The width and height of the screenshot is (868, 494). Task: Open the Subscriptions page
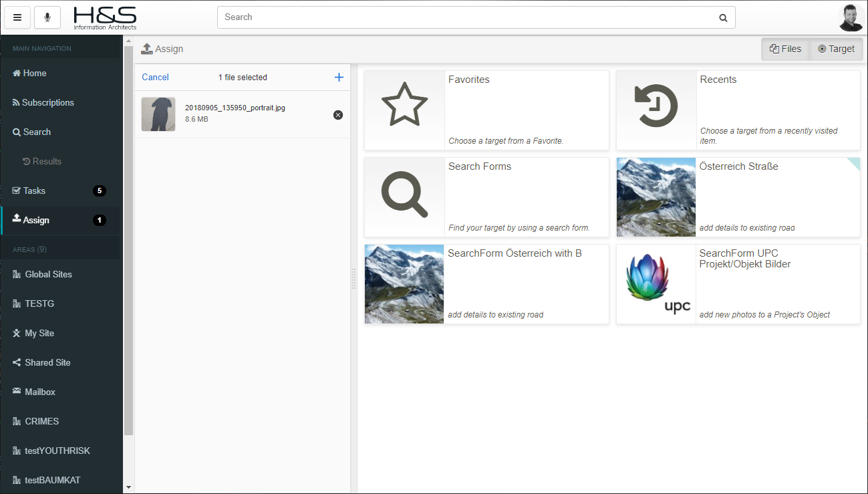click(47, 102)
